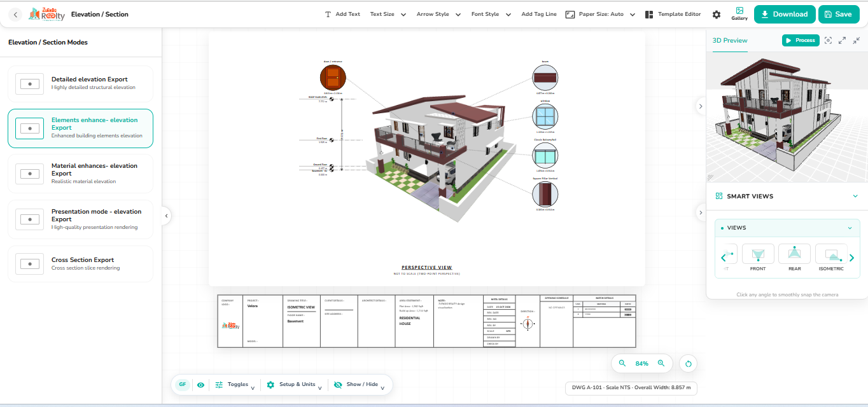Click the window callout circle
The image size is (868, 407).
545,118
